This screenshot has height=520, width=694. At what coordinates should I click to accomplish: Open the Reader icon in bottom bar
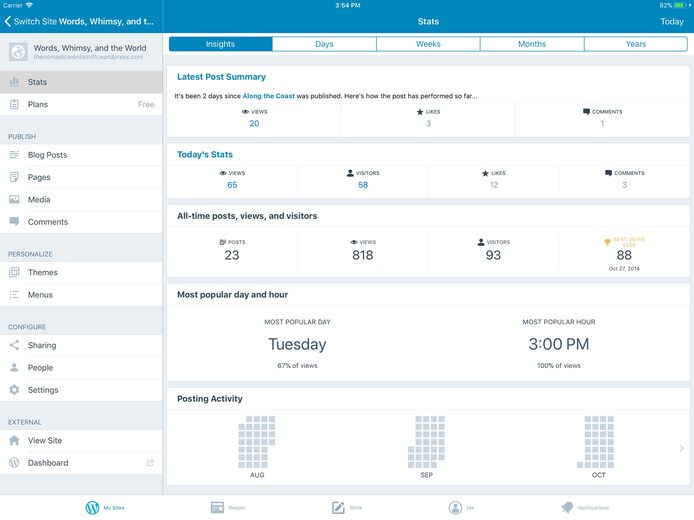pyautogui.click(x=217, y=508)
